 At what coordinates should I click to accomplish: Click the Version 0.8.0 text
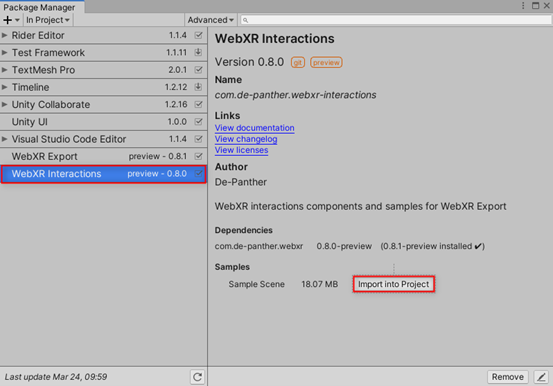[x=249, y=62]
